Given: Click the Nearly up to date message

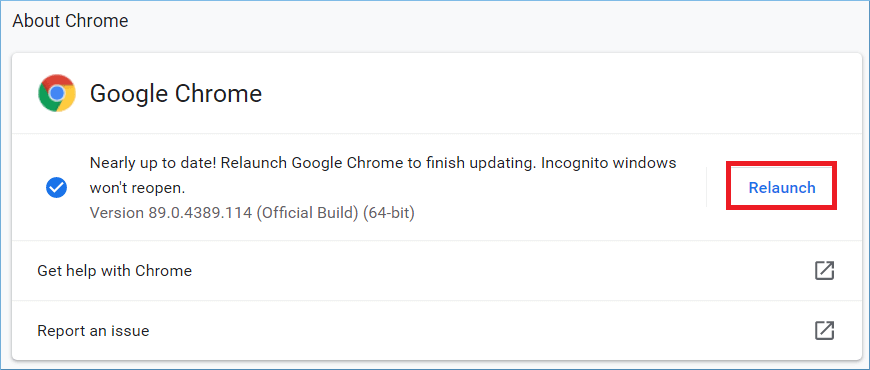Looking at the screenshot, I should click(x=383, y=175).
